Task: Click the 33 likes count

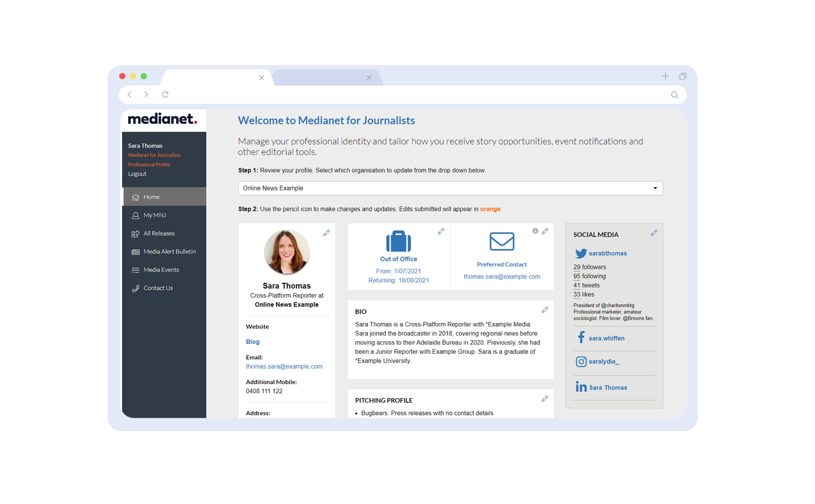Action: click(x=584, y=295)
